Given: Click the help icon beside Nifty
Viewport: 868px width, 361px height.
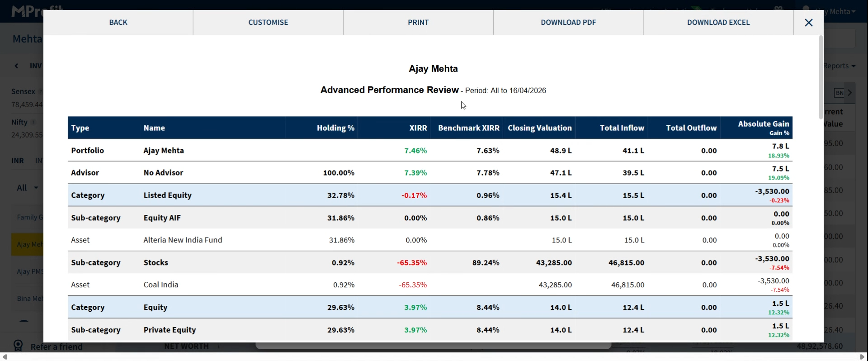Looking at the screenshot, I should pos(33,122).
